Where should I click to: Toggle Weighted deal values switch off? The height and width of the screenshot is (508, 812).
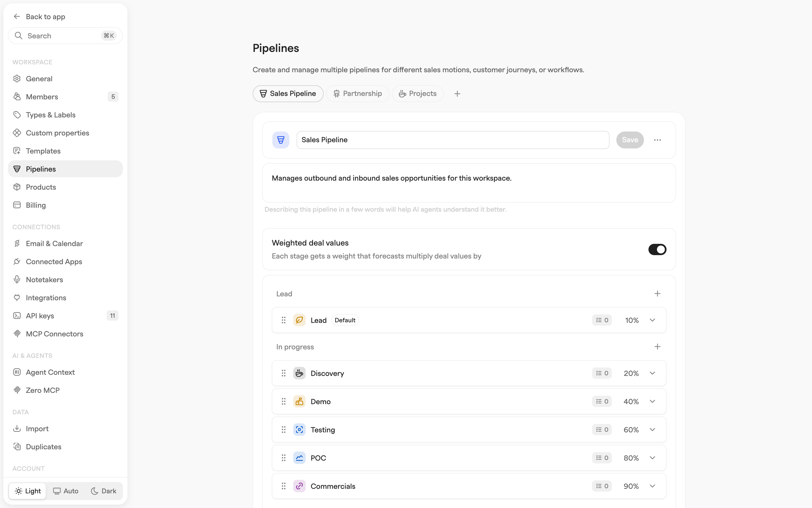[657, 249]
